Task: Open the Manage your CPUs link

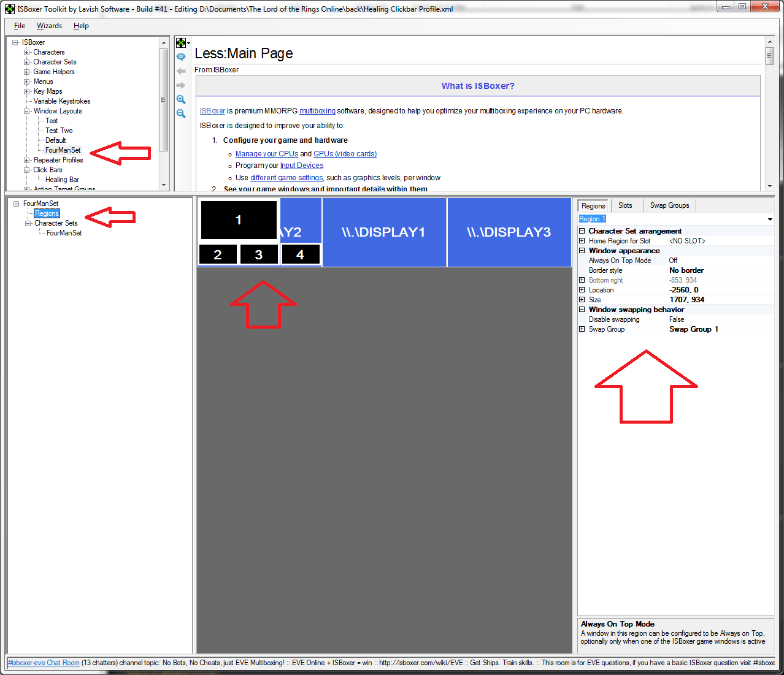Action: click(x=267, y=154)
